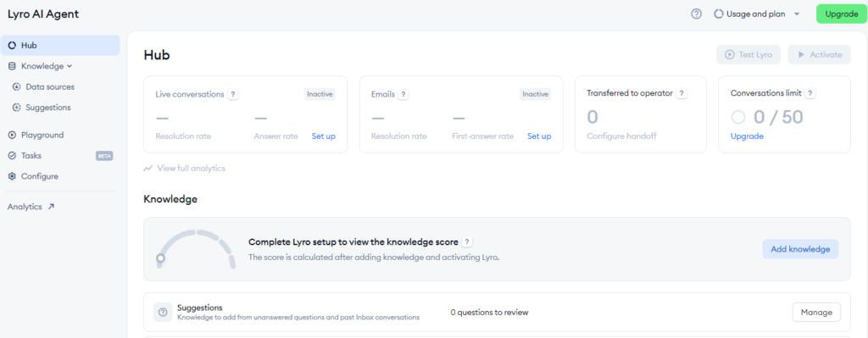Collapse the Knowledge section chevron

[70, 66]
